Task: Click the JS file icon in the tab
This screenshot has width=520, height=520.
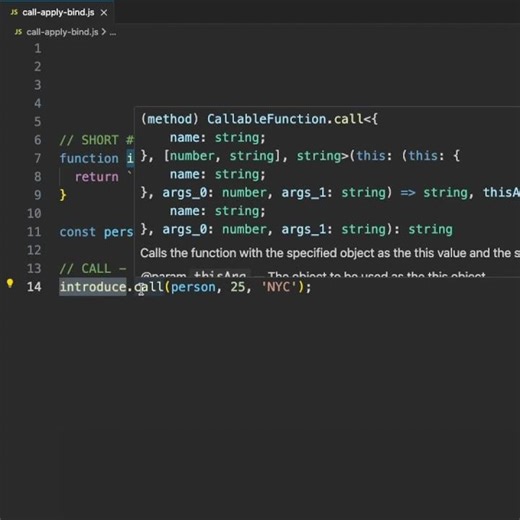Action: tap(14, 12)
